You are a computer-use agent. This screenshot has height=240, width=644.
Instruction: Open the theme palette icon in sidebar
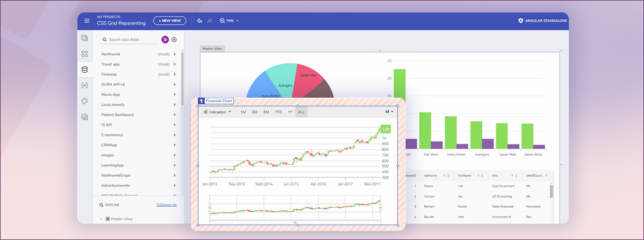pyautogui.click(x=85, y=101)
